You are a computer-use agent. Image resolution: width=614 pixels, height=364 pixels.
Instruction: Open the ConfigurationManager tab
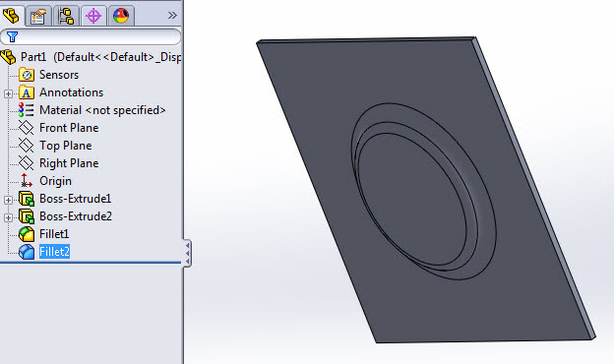(x=66, y=16)
